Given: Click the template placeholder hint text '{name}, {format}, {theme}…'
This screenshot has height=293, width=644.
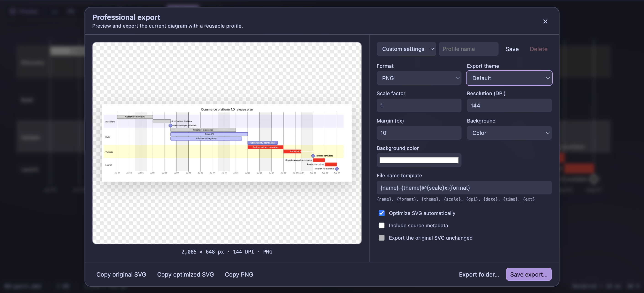Looking at the screenshot, I should click(456, 199).
